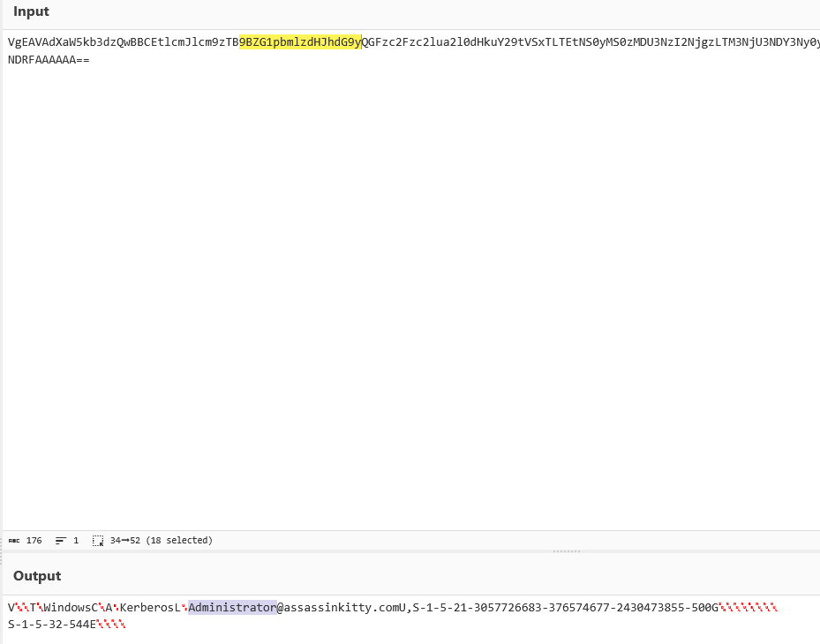
Task: Click the 'NDRFAAAAAA==' second input line
Action: point(49,60)
